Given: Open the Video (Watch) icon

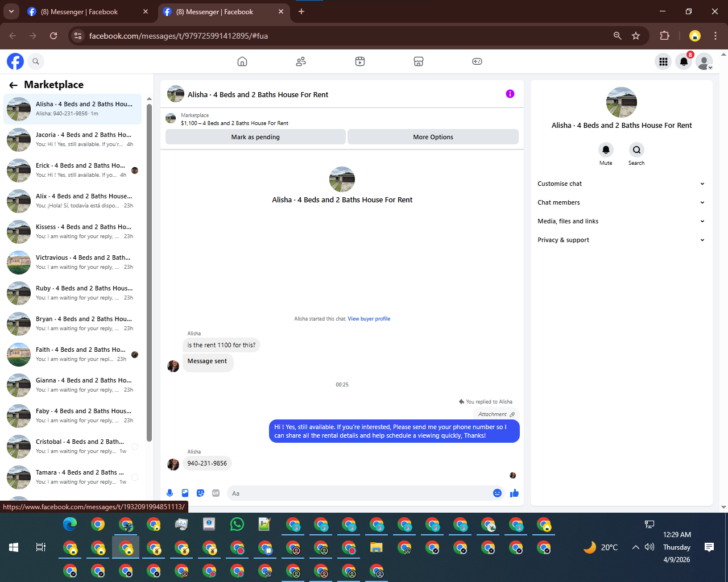Looking at the screenshot, I should [x=360, y=61].
